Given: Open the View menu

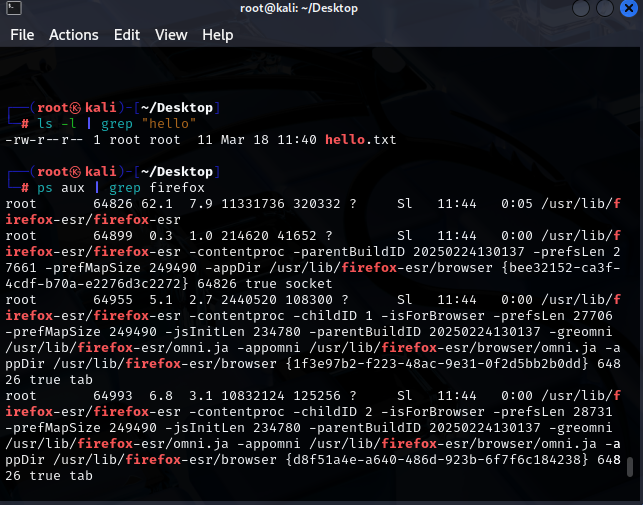Looking at the screenshot, I should 171,35.
